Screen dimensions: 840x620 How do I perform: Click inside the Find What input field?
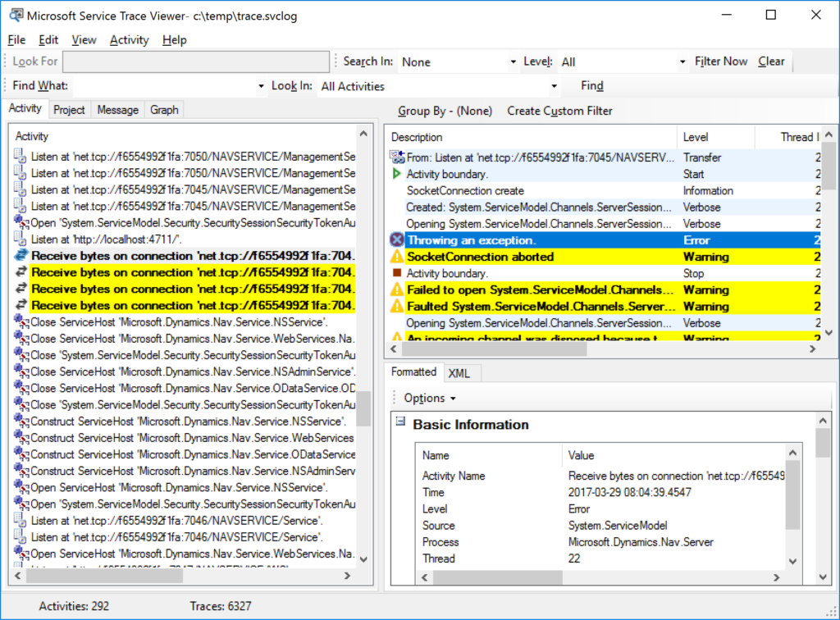point(164,85)
